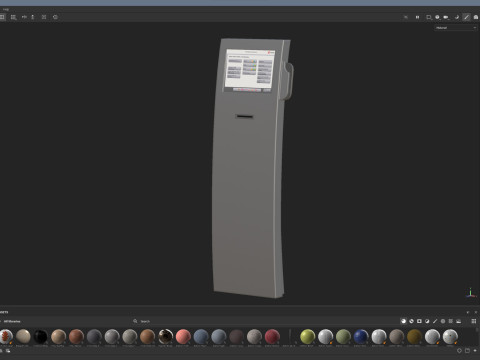Select the taupe material sphere
480x360 pixels.
pyautogui.click(x=396, y=336)
